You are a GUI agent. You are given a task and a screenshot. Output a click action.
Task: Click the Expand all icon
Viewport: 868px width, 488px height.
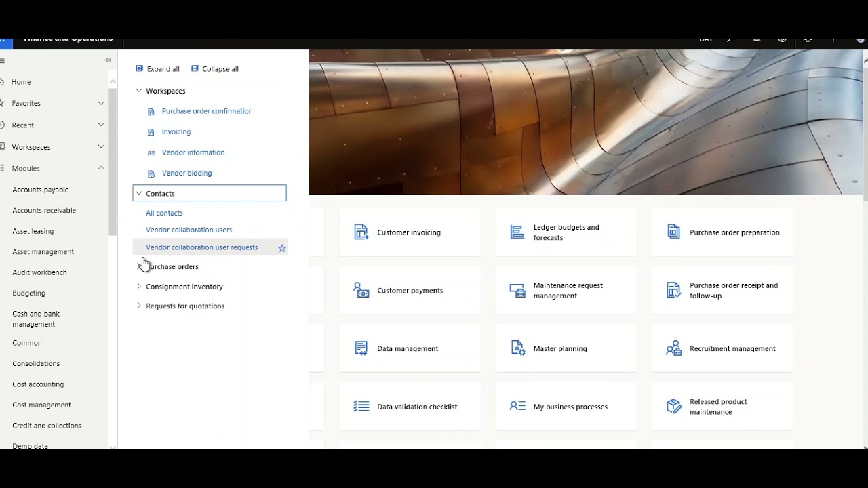pos(140,68)
